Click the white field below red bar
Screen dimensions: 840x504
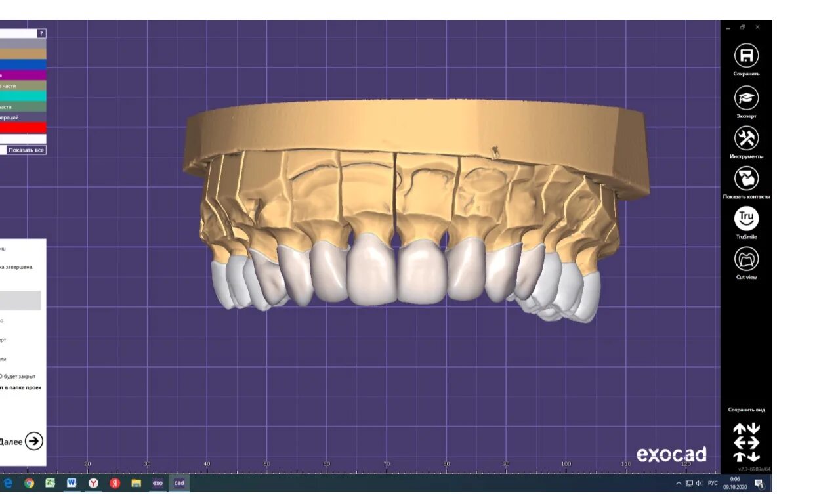(x=23, y=138)
